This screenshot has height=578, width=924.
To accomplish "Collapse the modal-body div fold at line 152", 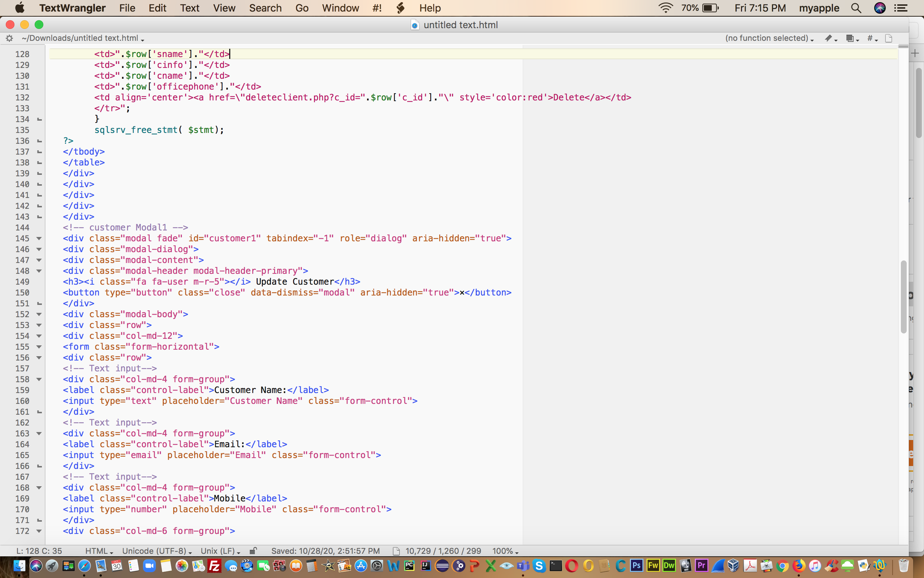I will [x=39, y=314].
